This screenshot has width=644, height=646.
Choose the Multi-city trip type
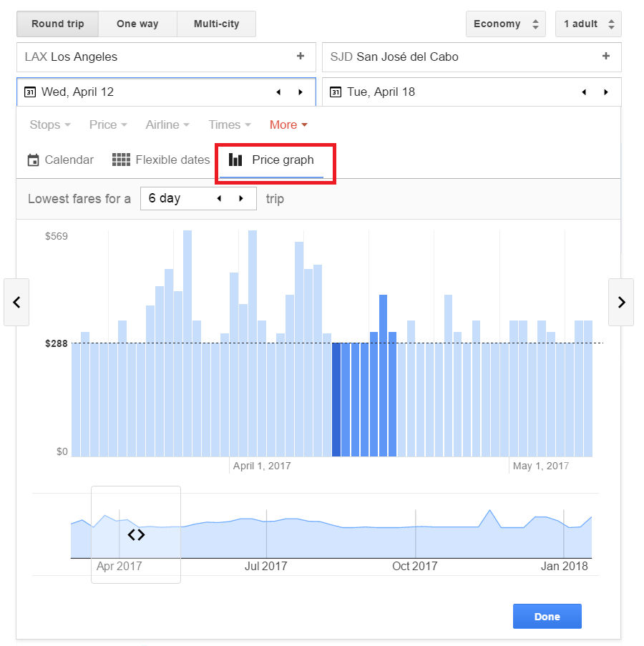[x=216, y=24]
